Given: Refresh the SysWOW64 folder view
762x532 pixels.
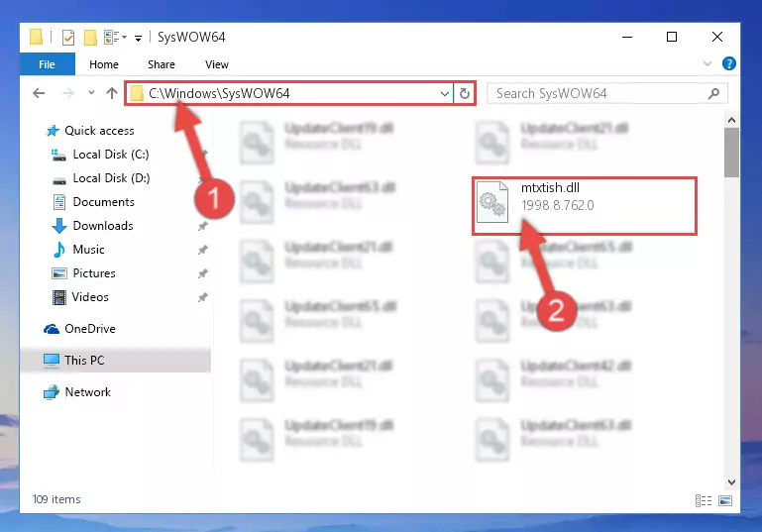Looking at the screenshot, I should click(x=465, y=93).
